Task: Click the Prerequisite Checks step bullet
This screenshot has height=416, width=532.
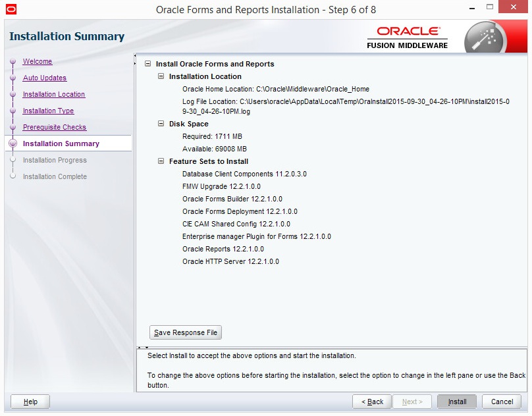Action: [x=13, y=127]
